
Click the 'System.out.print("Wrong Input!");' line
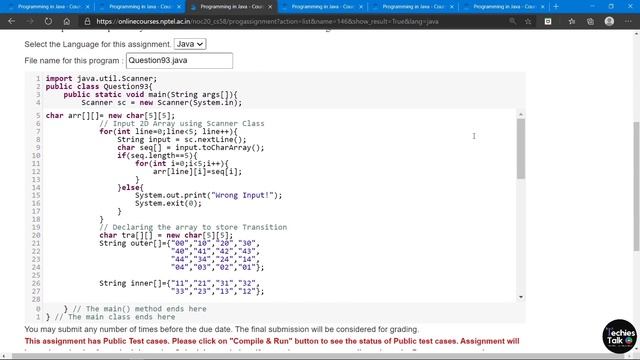(209, 195)
